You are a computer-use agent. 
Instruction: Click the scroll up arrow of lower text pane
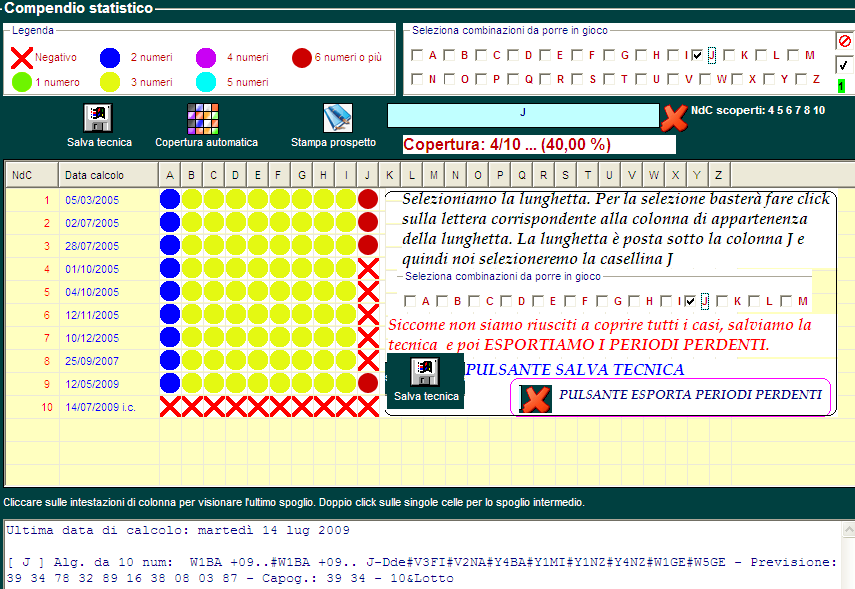point(848,530)
